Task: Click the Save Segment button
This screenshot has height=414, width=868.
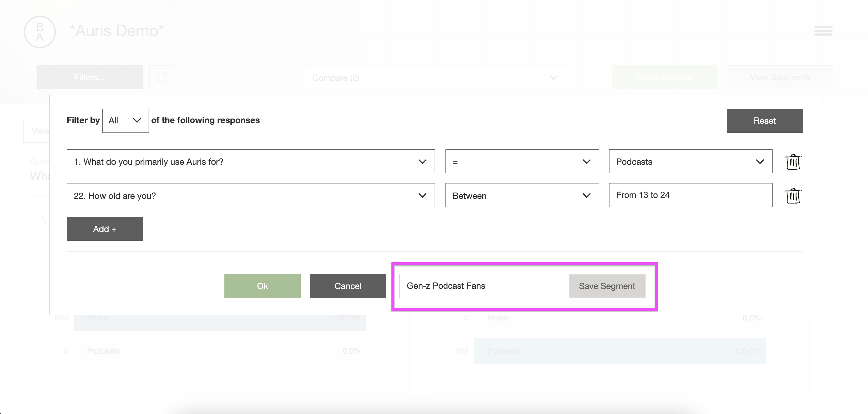Action: (607, 286)
